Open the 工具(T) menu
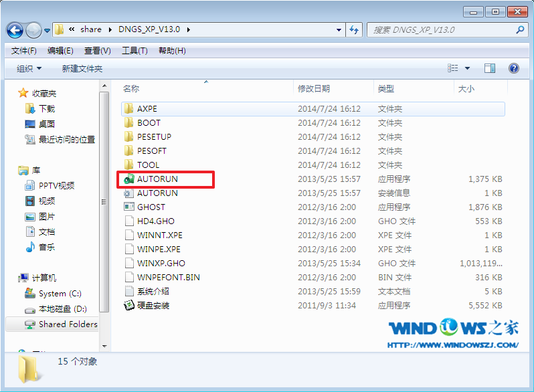Image resolution: width=534 pixels, height=392 pixels. click(x=135, y=51)
